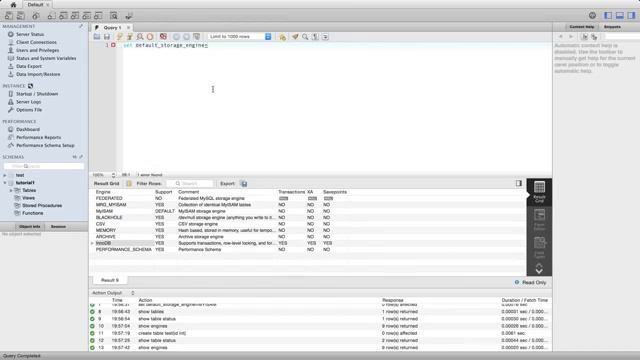The height and width of the screenshot is (360, 640).
Task: Commit transaction icon in query toolbar
Action: click(176, 37)
